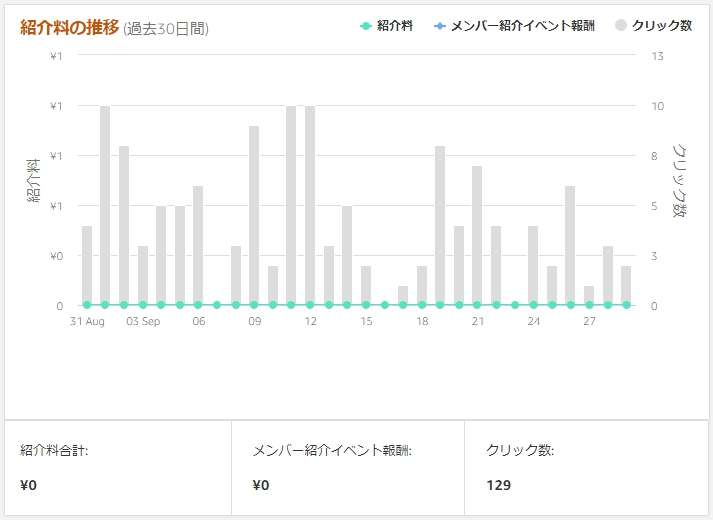
Task: Click the 27 date axis label
Action: (x=589, y=321)
